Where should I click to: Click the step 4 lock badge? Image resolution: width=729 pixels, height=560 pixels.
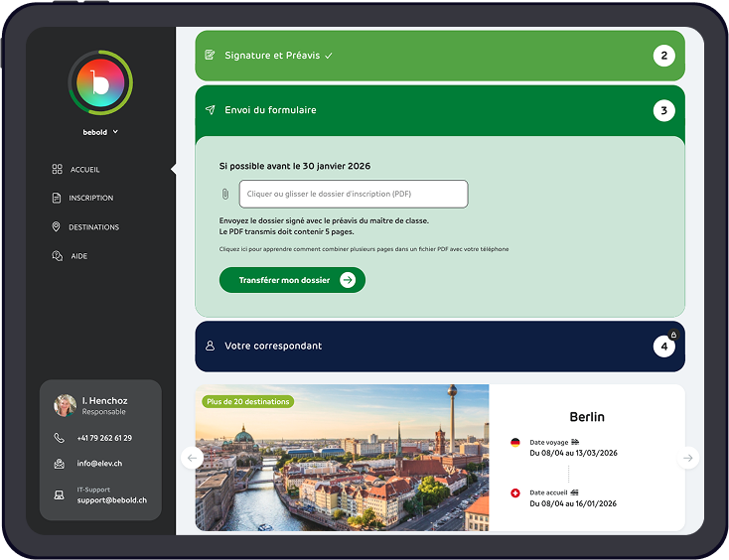(673, 335)
